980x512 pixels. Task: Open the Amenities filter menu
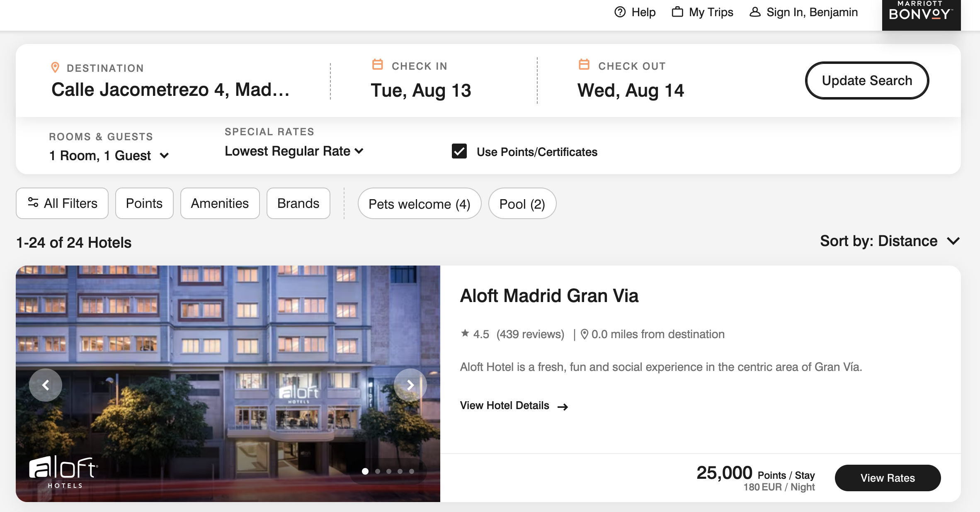click(220, 203)
